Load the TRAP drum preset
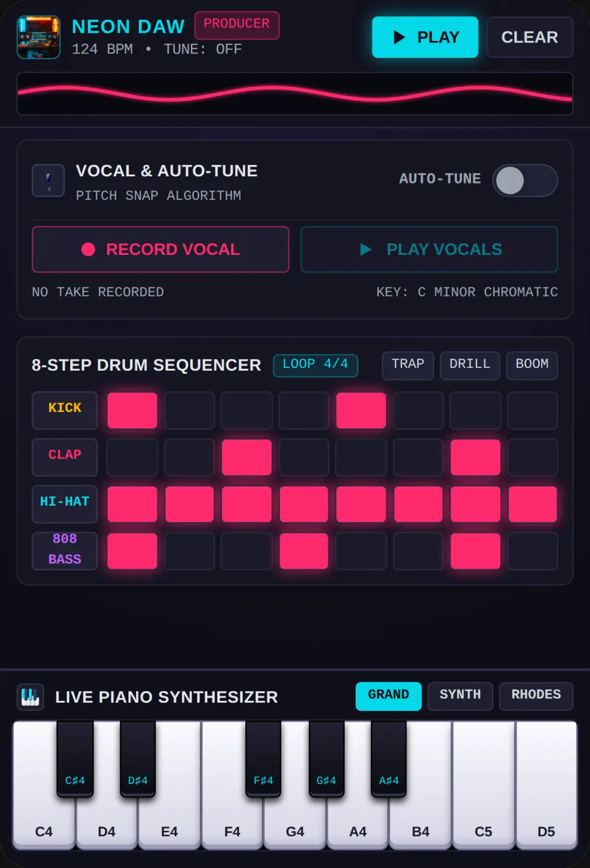The image size is (590, 868). 408,365
